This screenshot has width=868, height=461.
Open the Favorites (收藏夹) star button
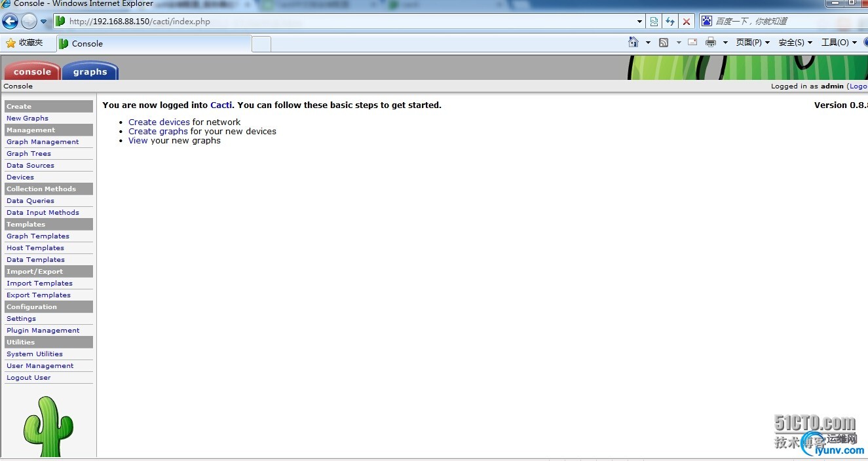coord(25,43)
